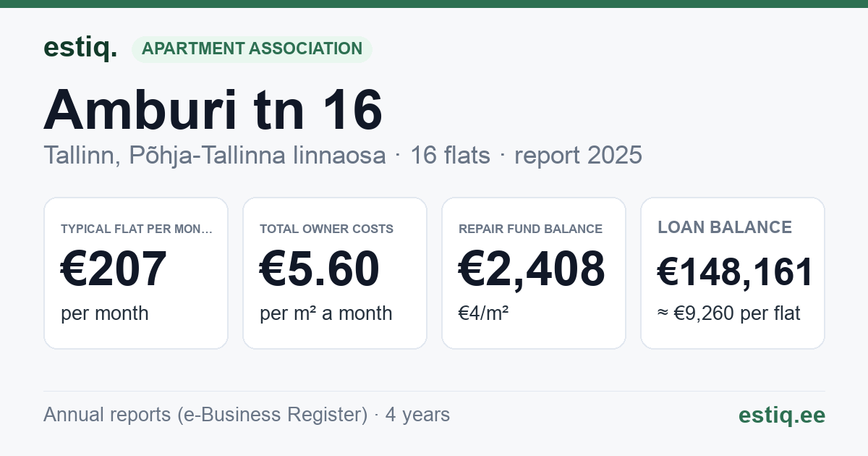Click the 'per month' caption under €207
Screen dimensions: 868x456
[104, 313]
